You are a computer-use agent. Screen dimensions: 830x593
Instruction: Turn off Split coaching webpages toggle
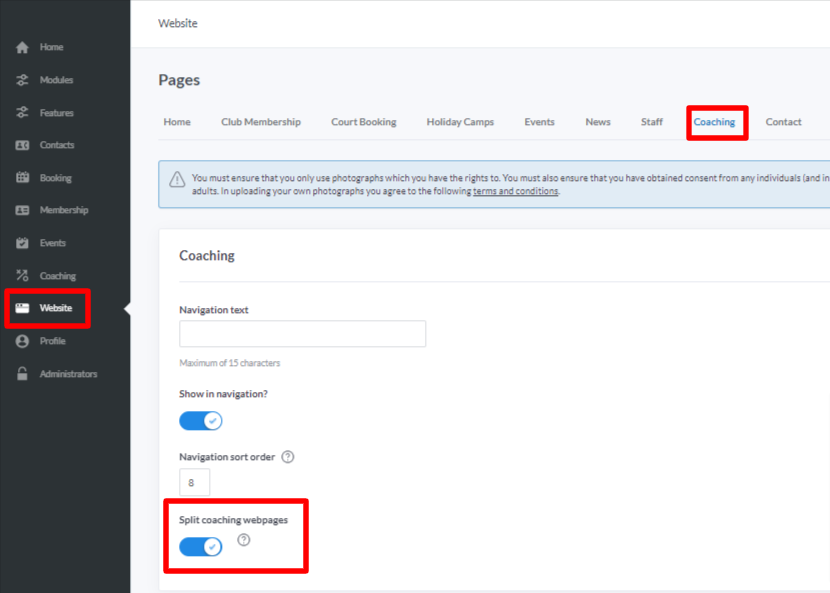[x=201, y=547]
